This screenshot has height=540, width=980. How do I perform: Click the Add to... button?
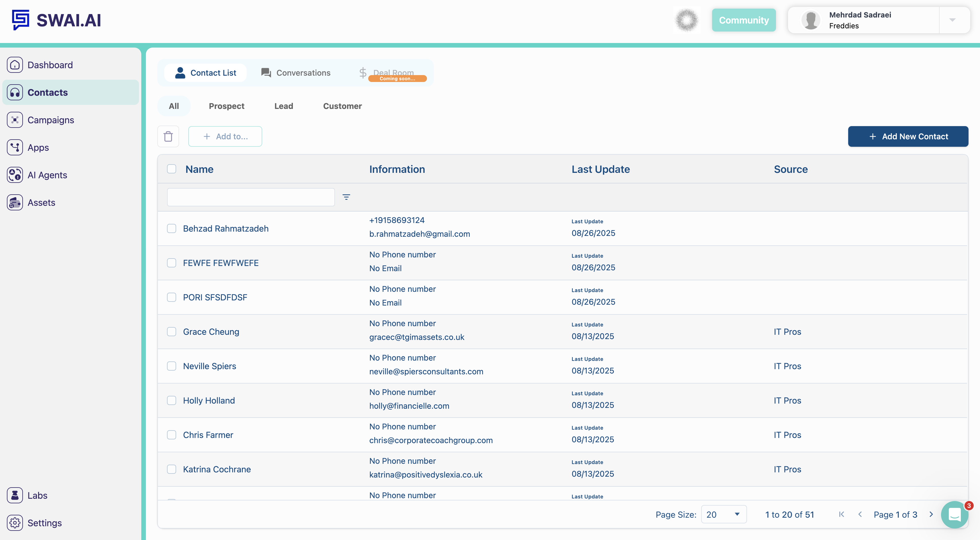(x=225, y=136)
